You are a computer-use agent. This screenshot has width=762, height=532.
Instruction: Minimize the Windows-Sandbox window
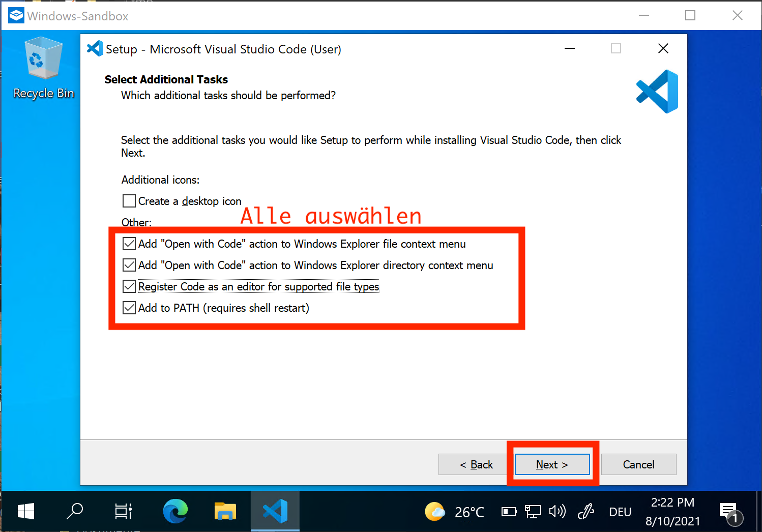(644, 15)
